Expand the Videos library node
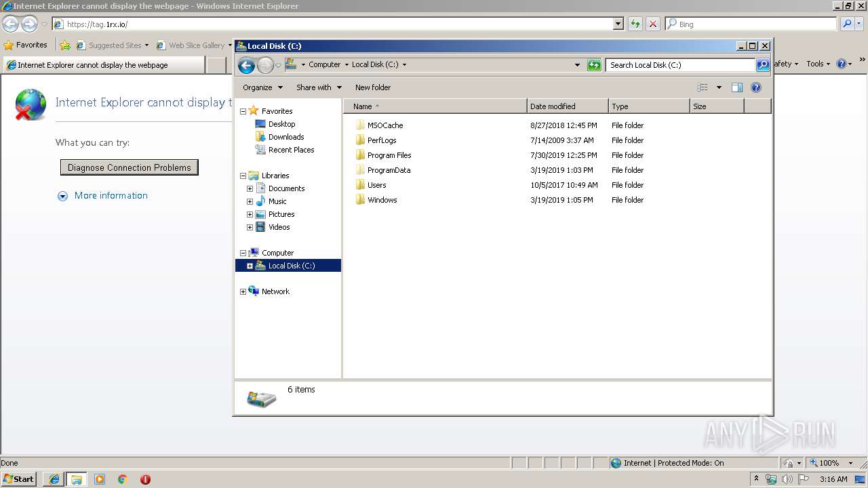This screenshot has width=868, height=488. point(250,227)
